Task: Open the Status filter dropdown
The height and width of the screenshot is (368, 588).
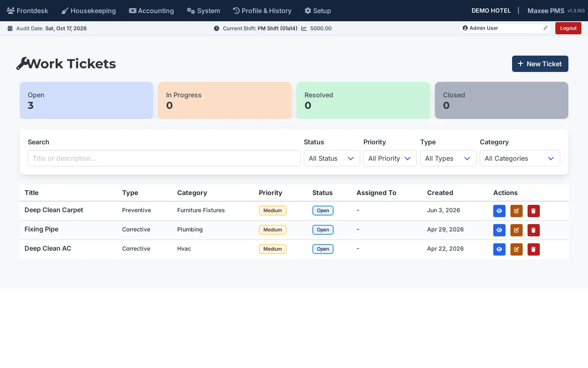Action: 332,158
